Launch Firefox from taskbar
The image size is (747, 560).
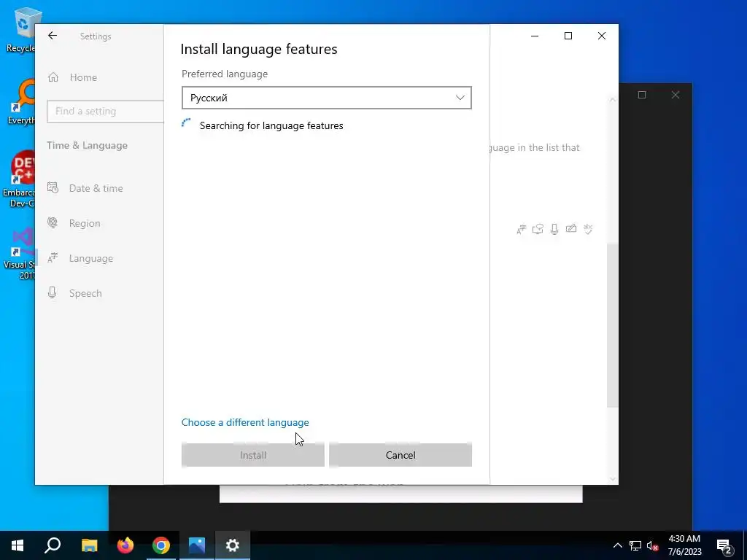tap(125, 545)
